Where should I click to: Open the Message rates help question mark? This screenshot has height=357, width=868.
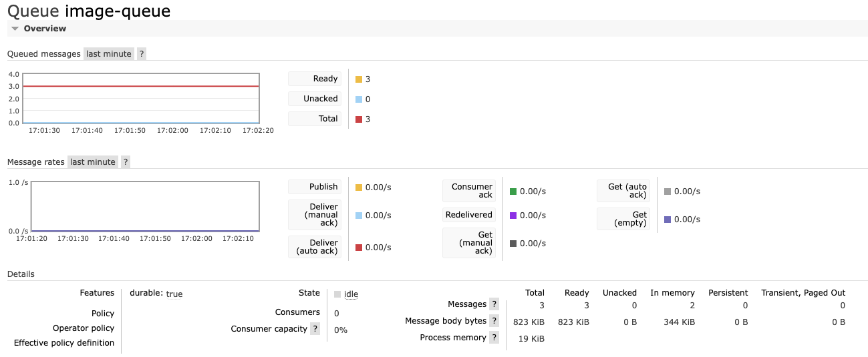pyautogui.click(x=126, y=162)
